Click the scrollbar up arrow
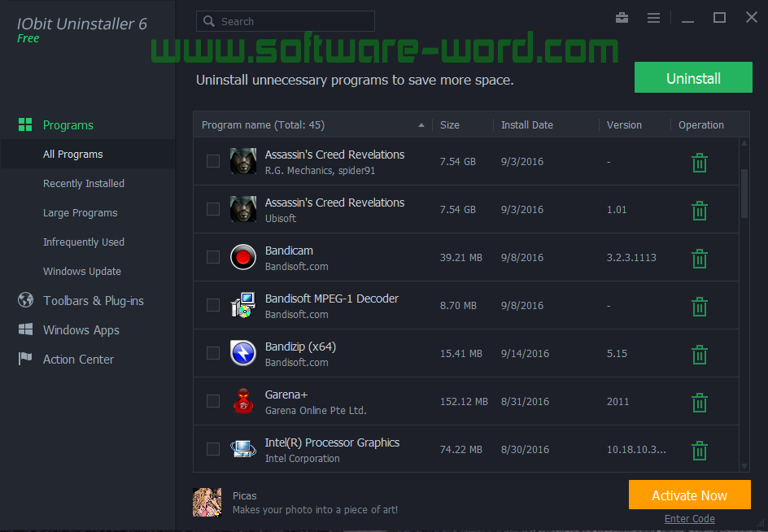 (744, 143)
